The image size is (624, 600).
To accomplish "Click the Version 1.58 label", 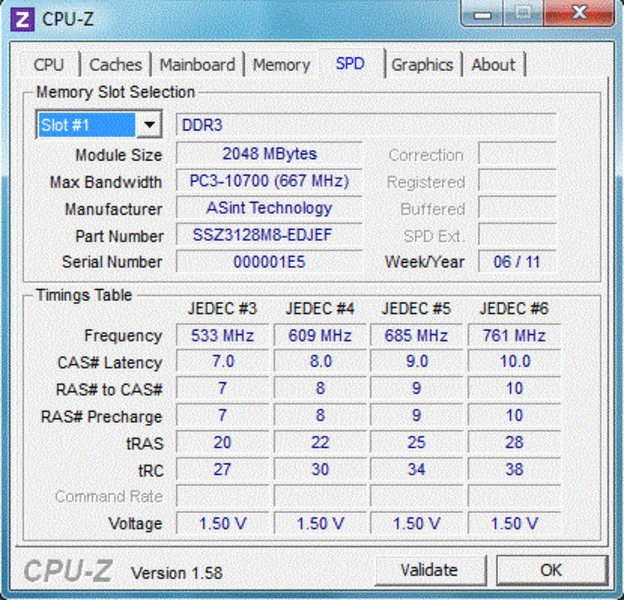I will (x=177, y=573).
